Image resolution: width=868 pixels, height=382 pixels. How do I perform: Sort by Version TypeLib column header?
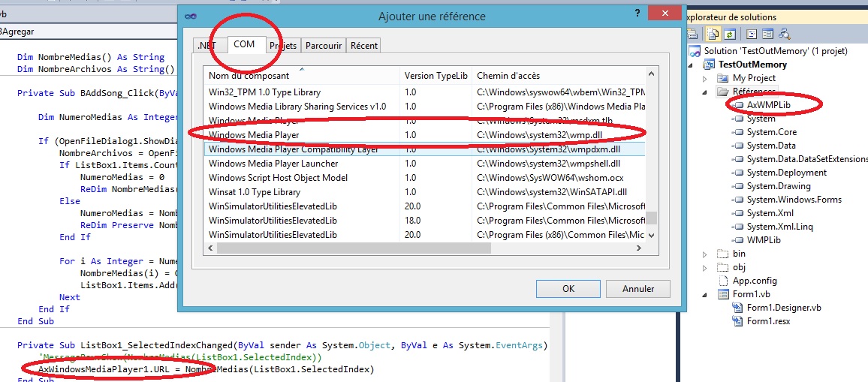(x=436, y=75)
